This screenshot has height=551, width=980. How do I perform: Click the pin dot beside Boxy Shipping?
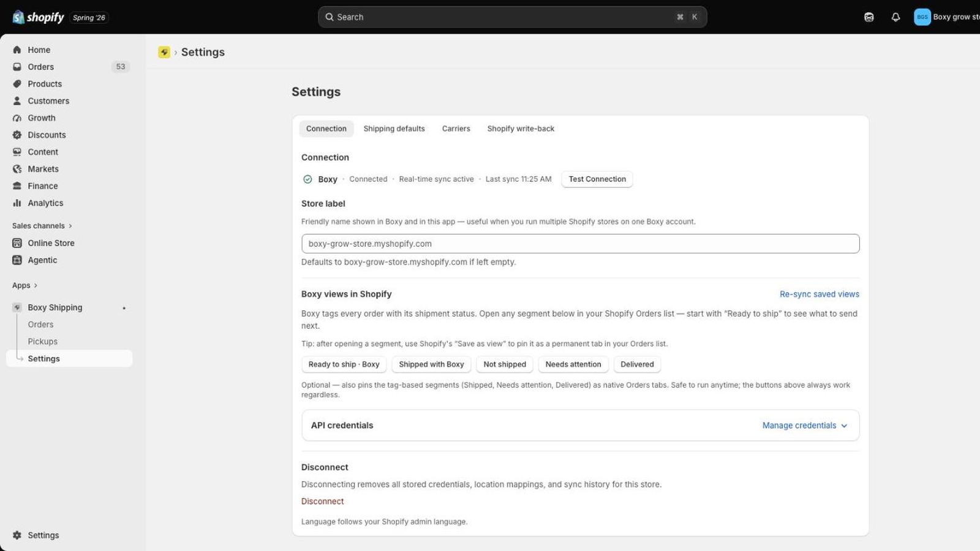124,308
